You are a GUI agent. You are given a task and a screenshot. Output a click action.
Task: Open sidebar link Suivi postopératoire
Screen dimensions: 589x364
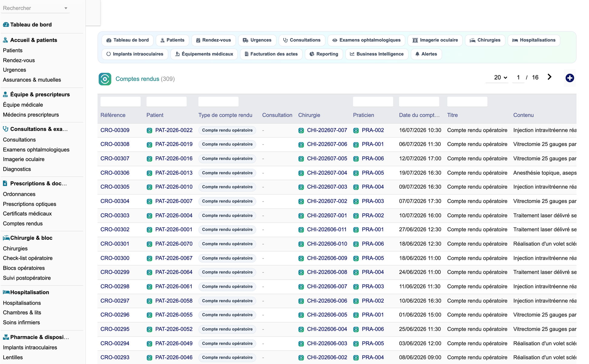(x=27, y=278)
